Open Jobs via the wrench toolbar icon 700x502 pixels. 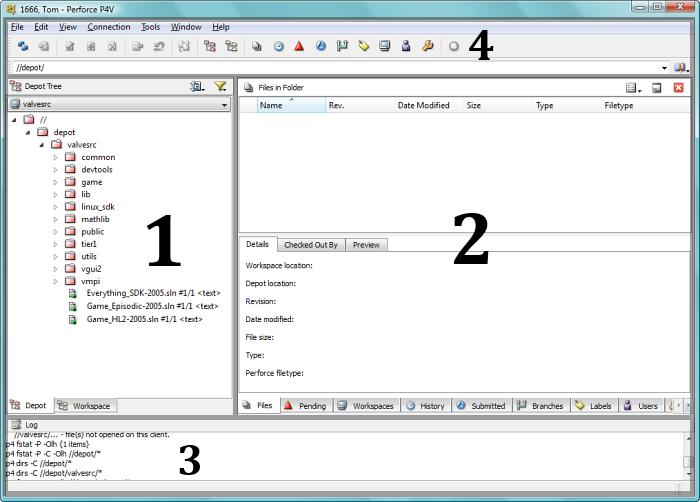click(x=428, y=46)
